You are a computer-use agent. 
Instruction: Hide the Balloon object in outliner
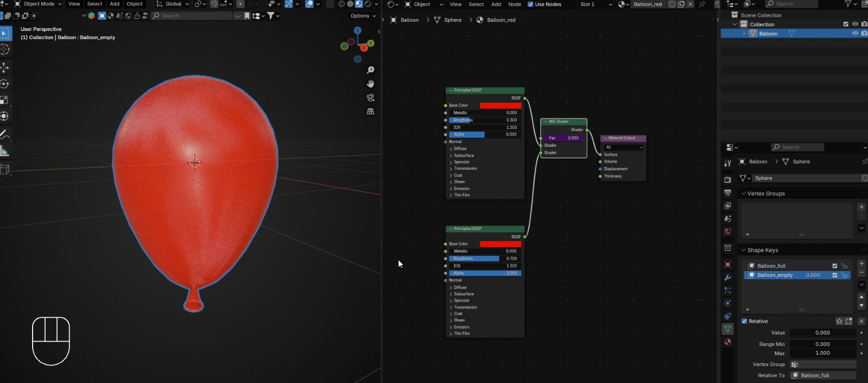[x=855, y=34]
